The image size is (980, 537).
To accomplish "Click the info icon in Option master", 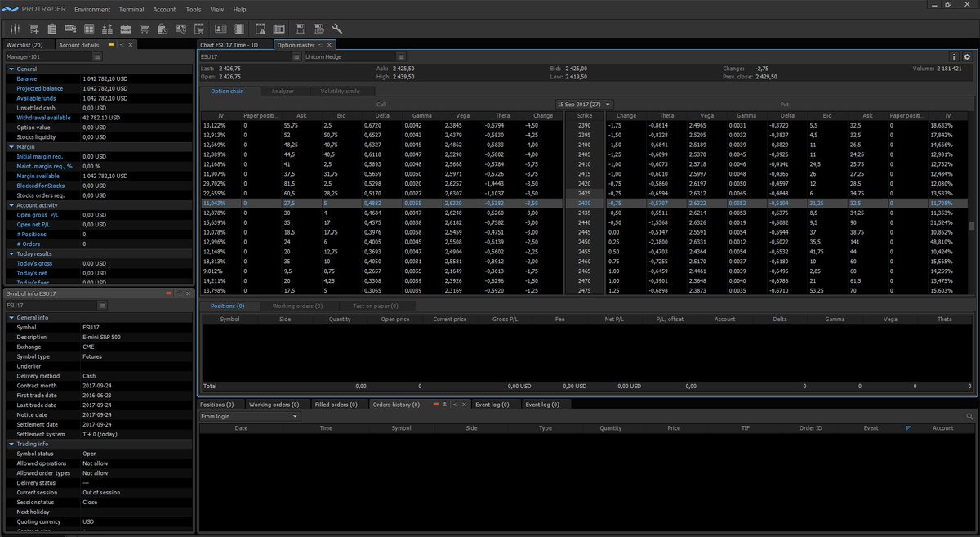I will [x=954, y=57].
